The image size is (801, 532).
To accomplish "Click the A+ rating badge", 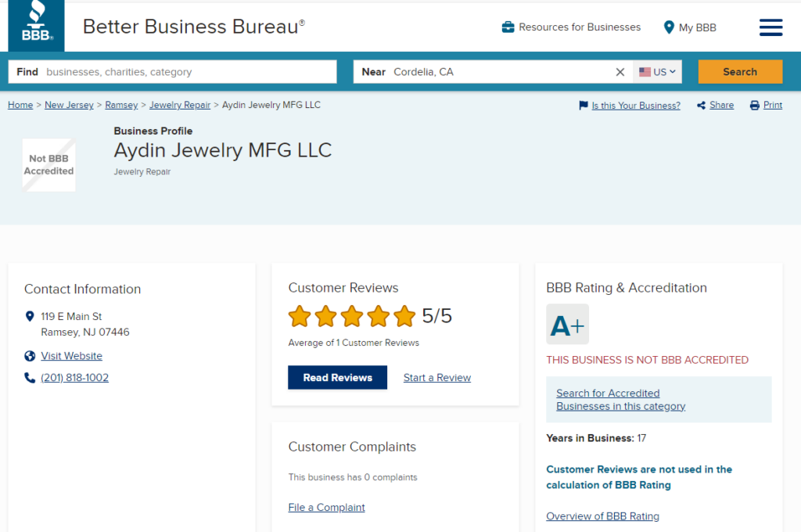I will click(567, 325).
